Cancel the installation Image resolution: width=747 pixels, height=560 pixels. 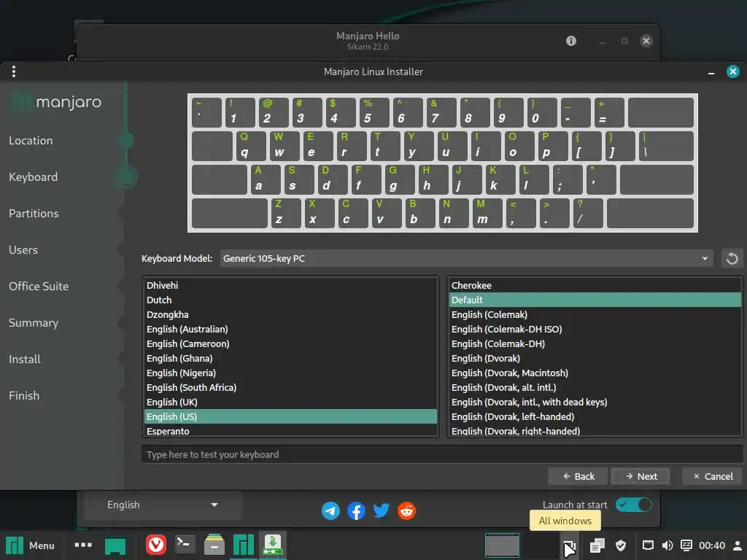tap(713, 476)
